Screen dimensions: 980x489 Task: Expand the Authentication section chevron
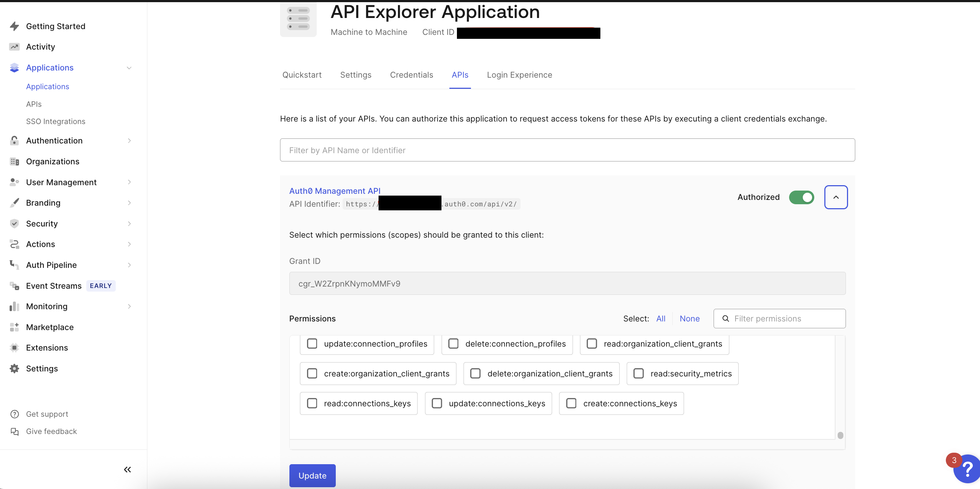(129, 141)
